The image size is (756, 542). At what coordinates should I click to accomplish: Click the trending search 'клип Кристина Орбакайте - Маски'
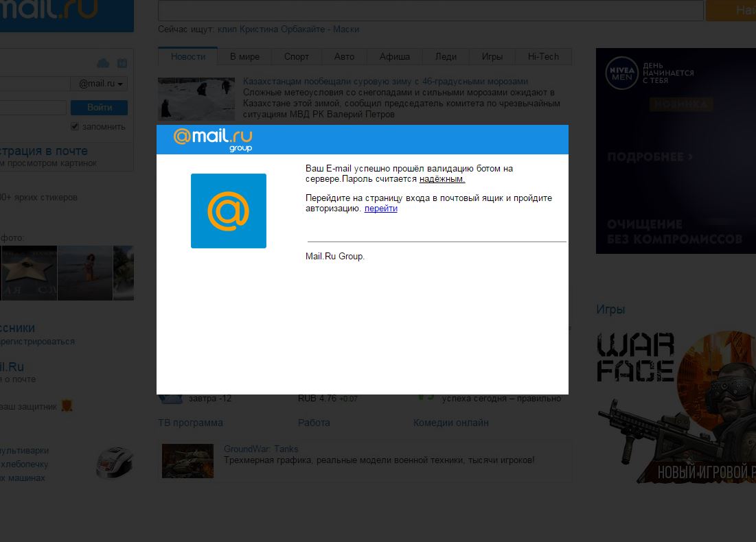[288, 30]
